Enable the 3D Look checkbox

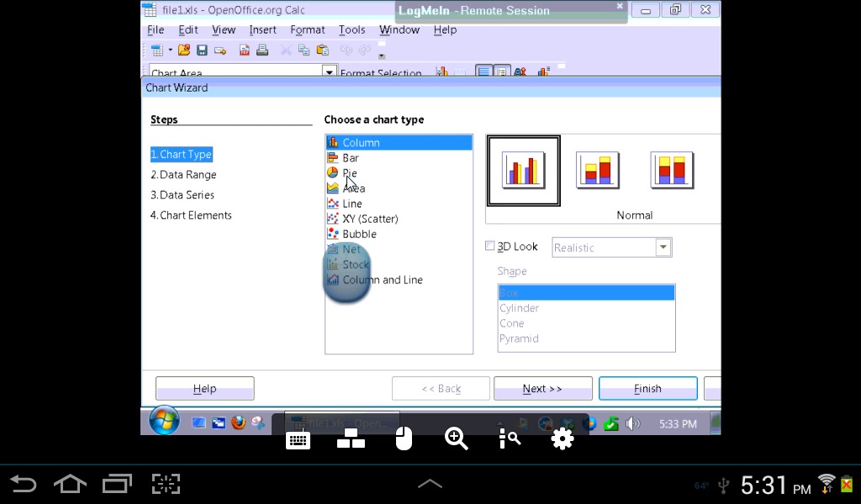(490, 245)
